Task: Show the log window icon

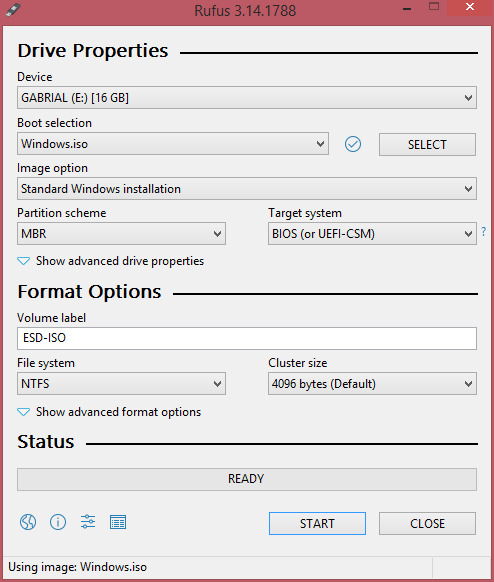Action: [x=118, y=522]
